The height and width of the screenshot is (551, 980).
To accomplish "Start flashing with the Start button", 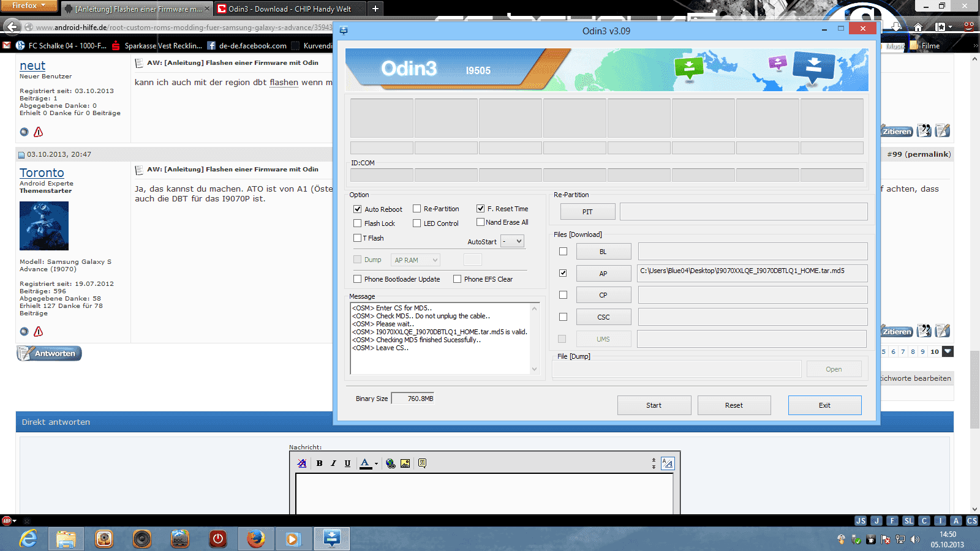I will pos(654,405).
